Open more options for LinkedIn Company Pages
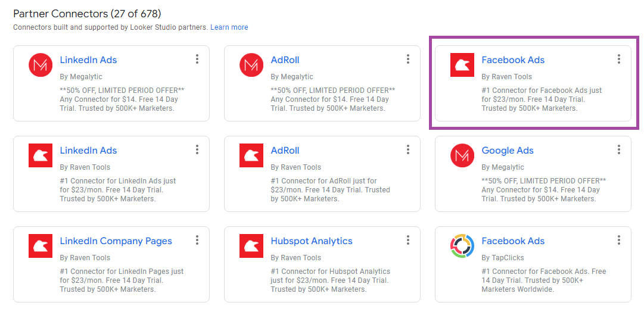 [197, 240]
